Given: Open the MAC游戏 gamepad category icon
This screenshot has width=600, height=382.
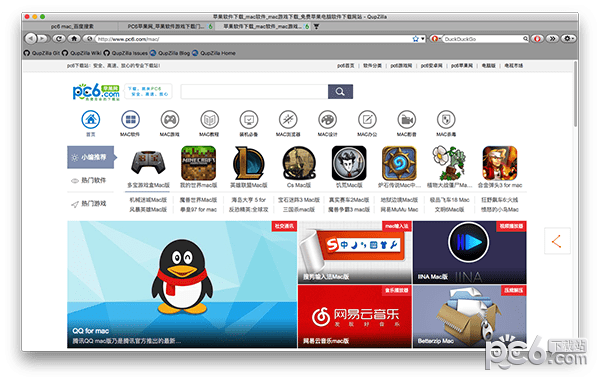Looking at the screenshot, I should [170, 120].
